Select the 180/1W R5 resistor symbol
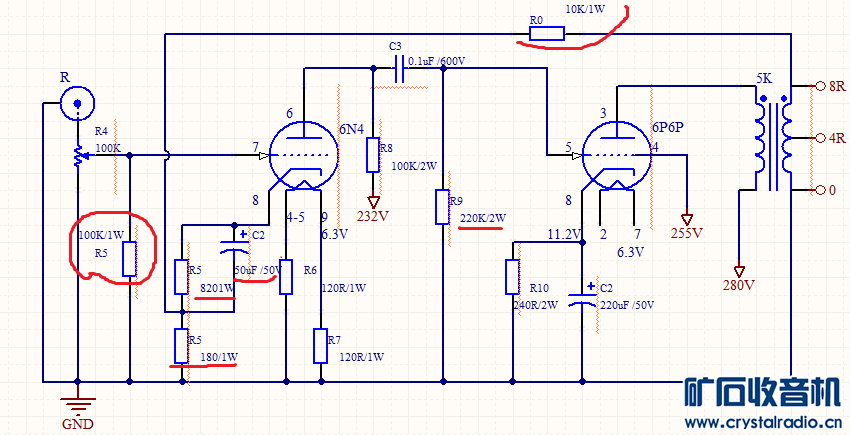850x435 pixels. pyautogui.click(x=182, y=346)
